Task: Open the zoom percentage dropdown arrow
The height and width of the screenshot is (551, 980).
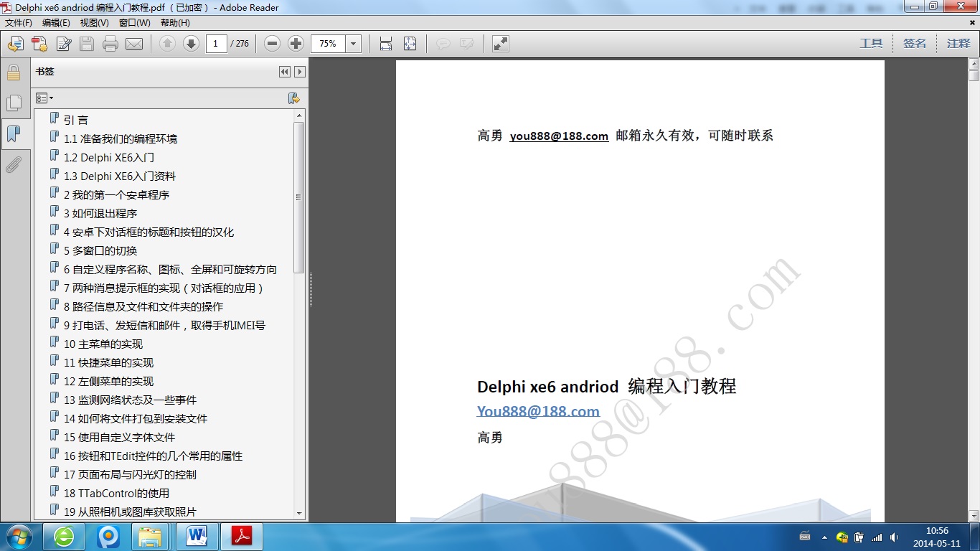Action: pos(353,44)
